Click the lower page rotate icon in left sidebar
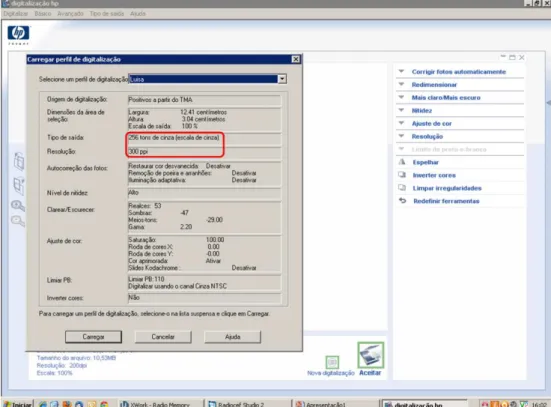Screen dimensions: 551x407 (x=19, y=185)
